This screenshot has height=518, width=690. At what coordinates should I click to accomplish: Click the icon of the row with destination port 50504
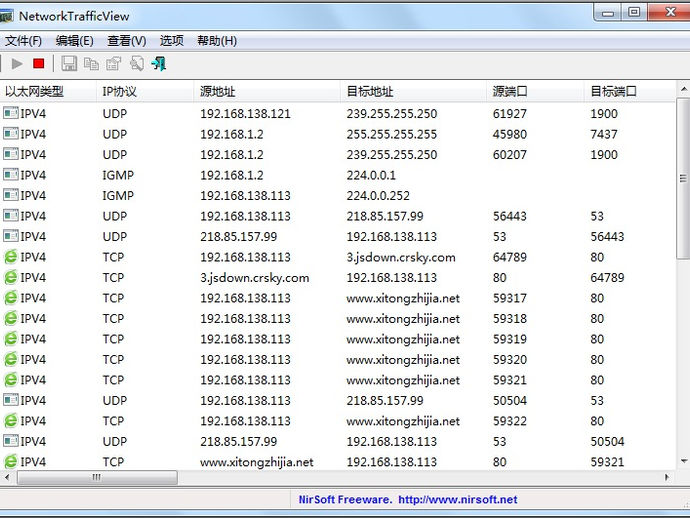11,441
